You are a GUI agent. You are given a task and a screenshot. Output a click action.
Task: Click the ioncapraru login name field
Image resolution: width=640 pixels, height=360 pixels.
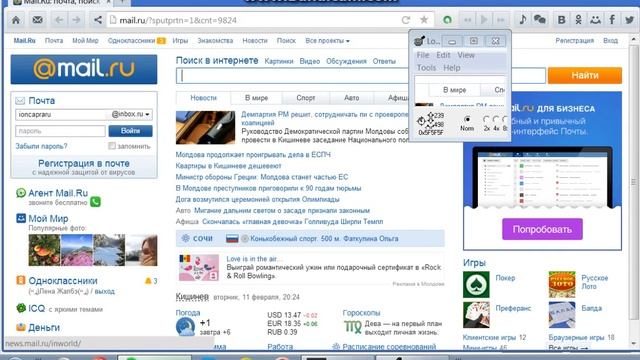61,114
